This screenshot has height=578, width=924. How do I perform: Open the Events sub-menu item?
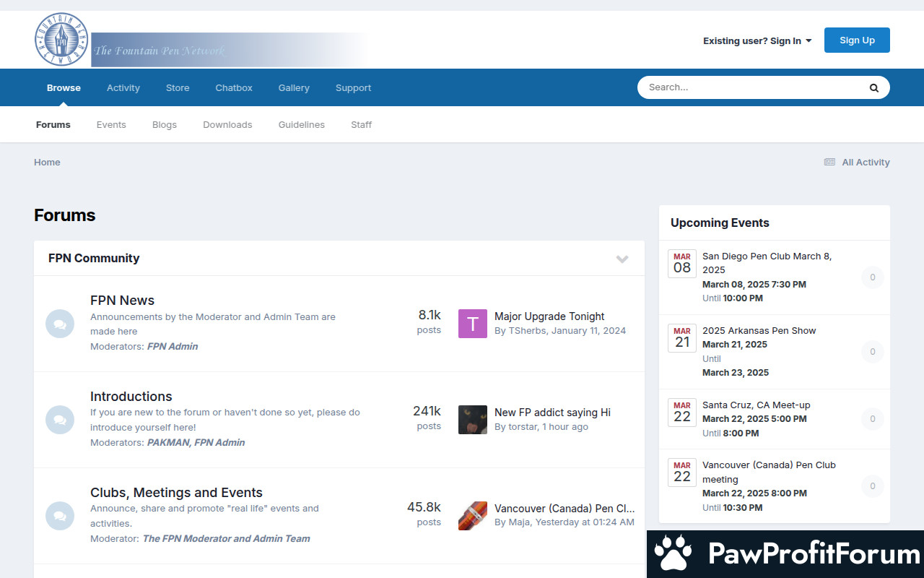[111, 124]
